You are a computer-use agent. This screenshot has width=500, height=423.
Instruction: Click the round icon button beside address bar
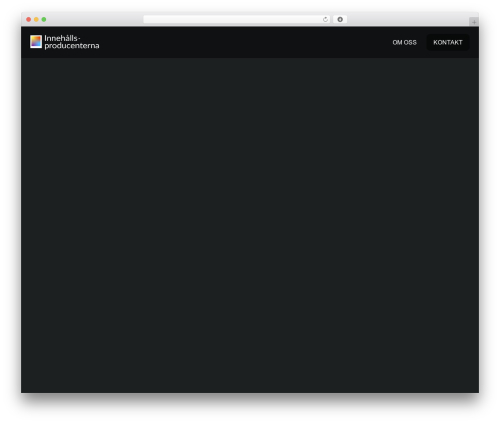tap(340, 19)
